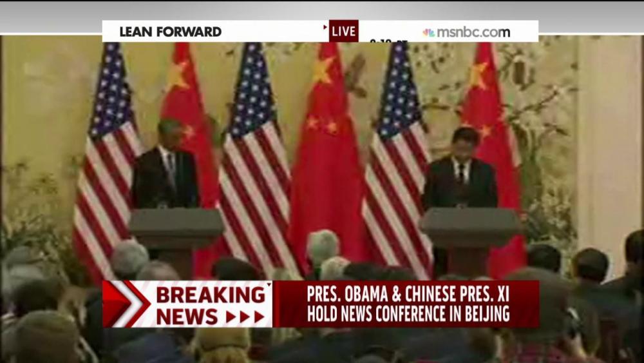Select the line HOLD NEWS CONFERENCE IN BEIJING

click(x=408, y=313)
